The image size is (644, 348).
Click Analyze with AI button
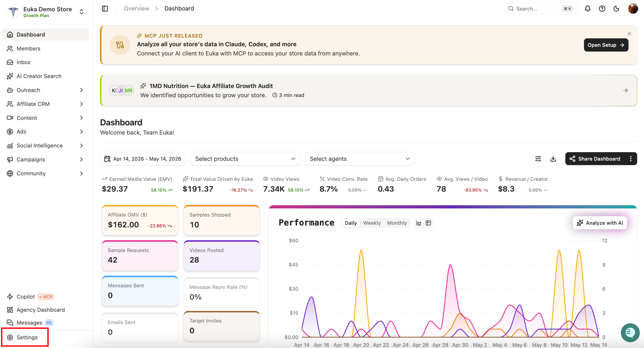pyautogui.click(x=600, y=223)
